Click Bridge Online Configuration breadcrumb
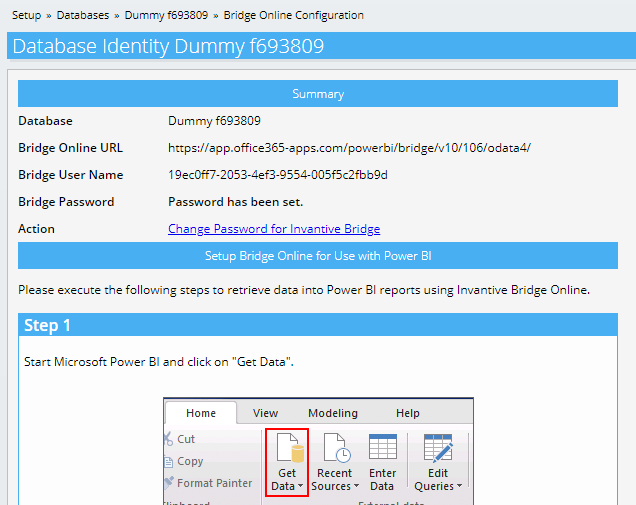Image resolution: width=636 pixels, height=505 pixels. [294, 15]
